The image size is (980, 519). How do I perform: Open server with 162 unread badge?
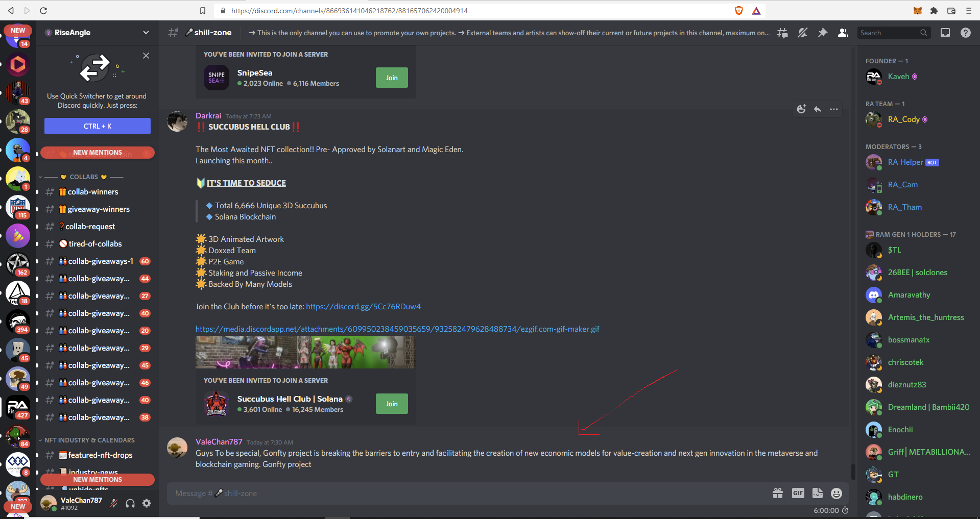tap(18, 264)
